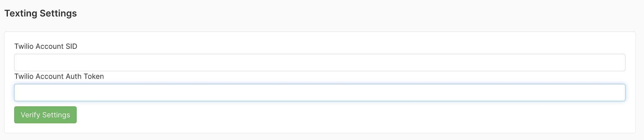Click the "Settings" word in page heading
This screenshot has width=644, height=140.
pyautogui.click(x=58, y=13)
